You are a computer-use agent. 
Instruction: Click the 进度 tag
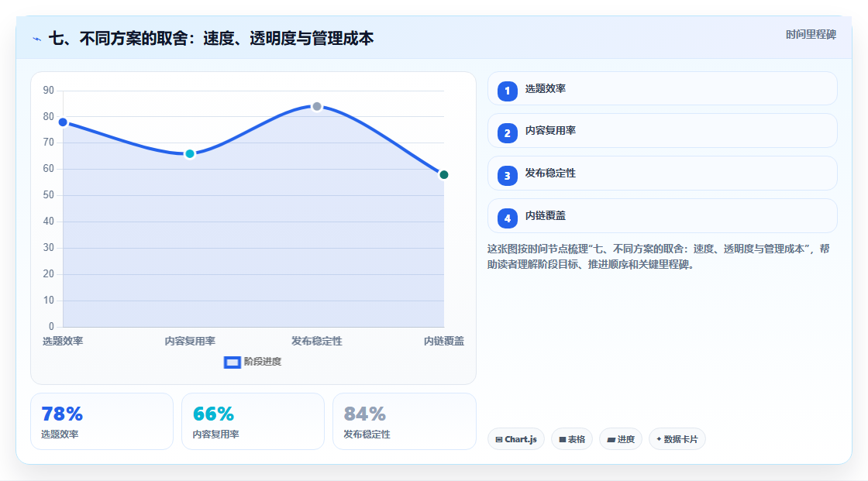(x=621, y=439)
